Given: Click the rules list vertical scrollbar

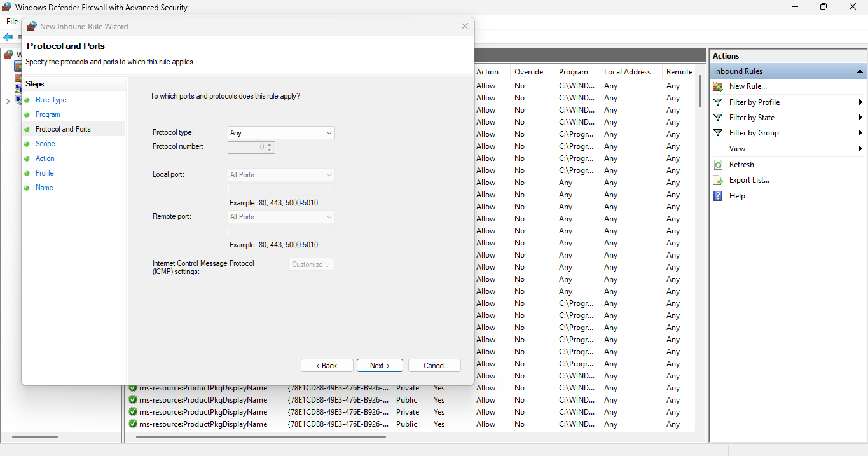Looking at the screenshot, I should click(700, 92).
